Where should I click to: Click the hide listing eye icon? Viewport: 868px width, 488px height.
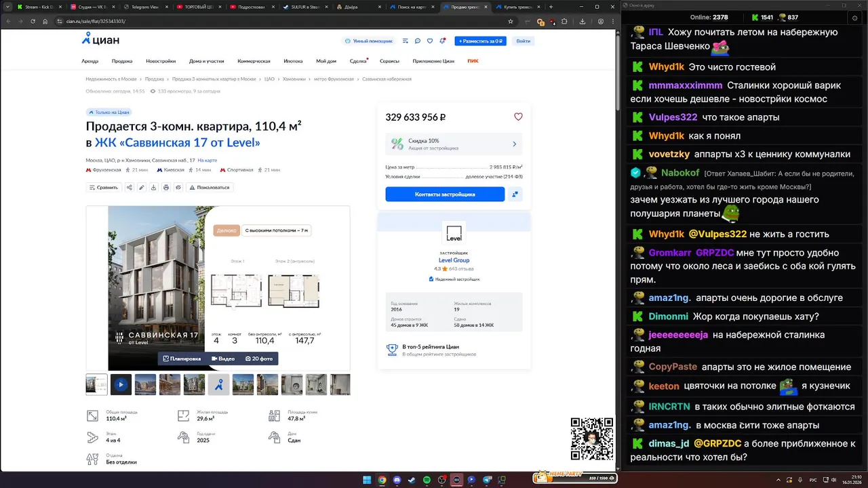pyautogui.click(x=178, y=187)
